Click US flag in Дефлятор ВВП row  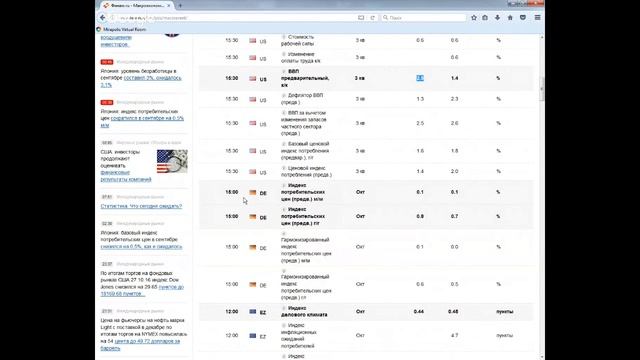[253, 99]
